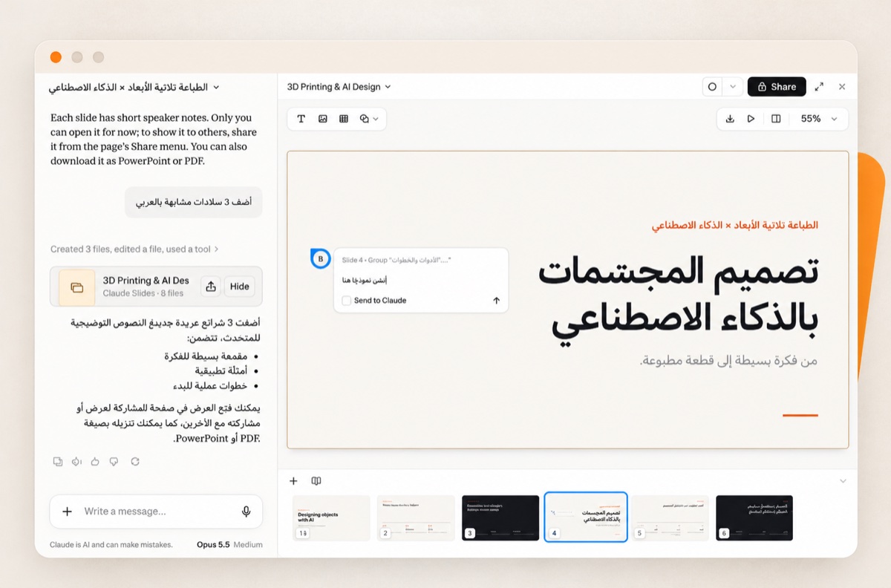This screenshot has height=588, width=891.
Task: Click the orange macOS close window dot
Action: point(56,57)
